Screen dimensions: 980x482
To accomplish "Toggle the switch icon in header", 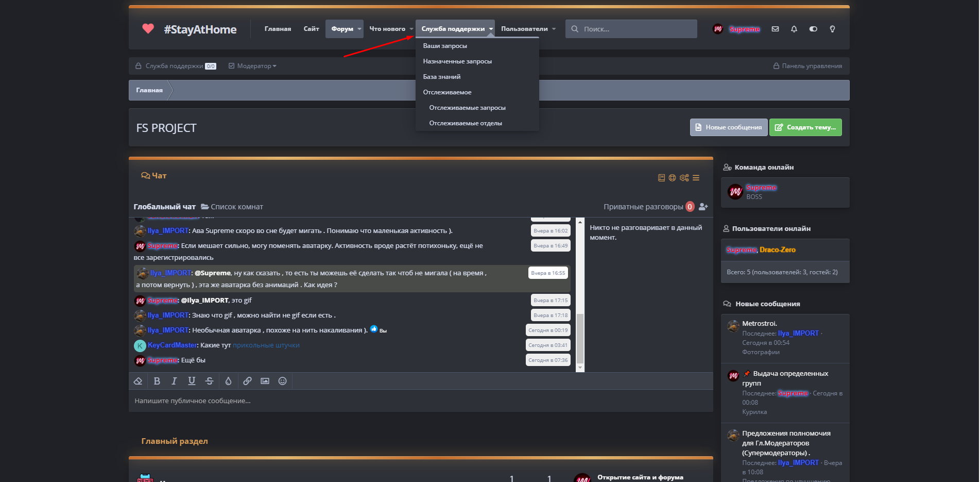I will 813,29.
